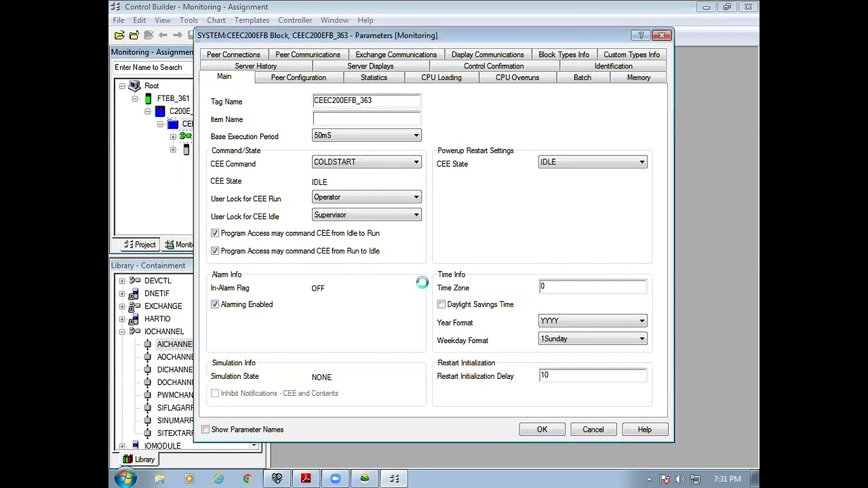This screenshot has width=868, height=488.
Task: Open User Lock for CEE Idle dropdown
Action: 367,215
